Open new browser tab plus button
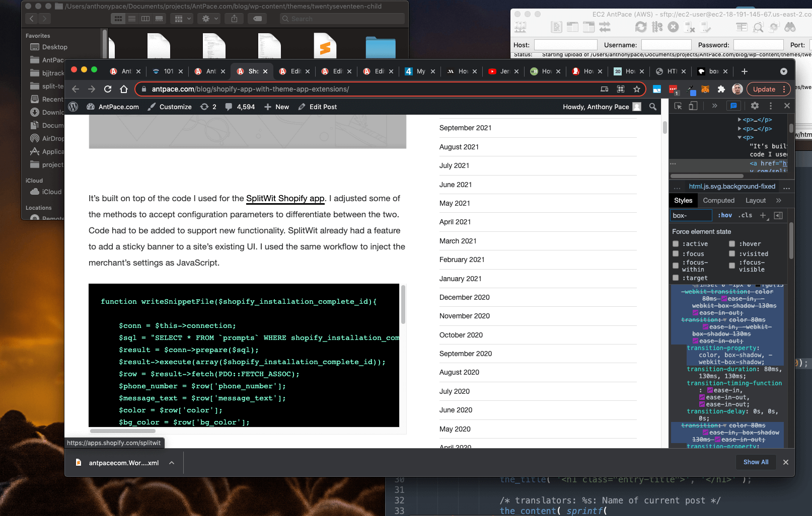This screenshot has width=812, height=516. click(x=745, y=71)
